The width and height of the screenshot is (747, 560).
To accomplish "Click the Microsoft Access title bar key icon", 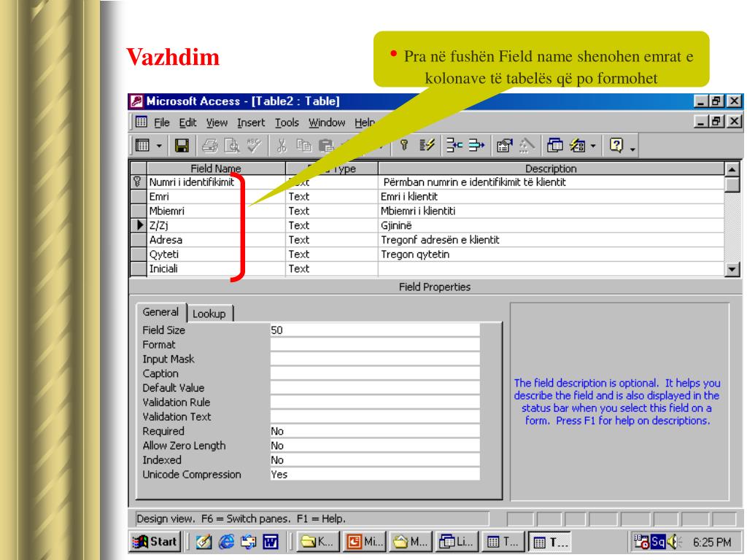I will (x=136, y=101).
